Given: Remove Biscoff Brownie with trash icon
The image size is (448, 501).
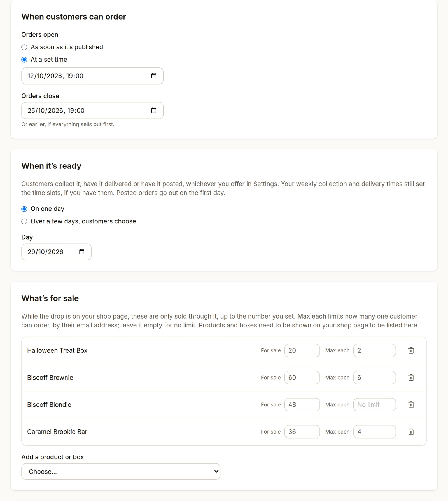Looking at the screenshot, I should (411, 378).
